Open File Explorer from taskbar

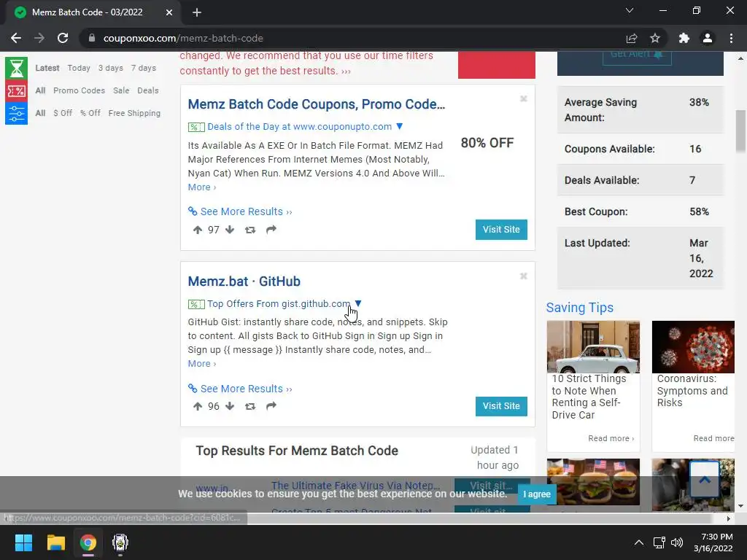pyautogui.click(x=55, y=542)
